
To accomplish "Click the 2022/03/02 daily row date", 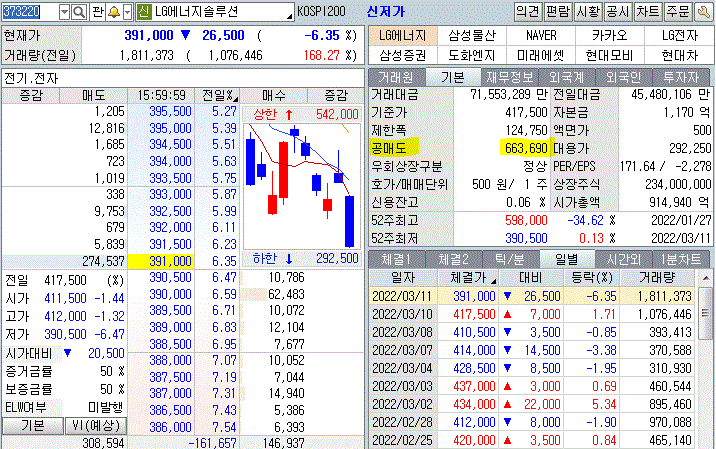I will [402, 404].
